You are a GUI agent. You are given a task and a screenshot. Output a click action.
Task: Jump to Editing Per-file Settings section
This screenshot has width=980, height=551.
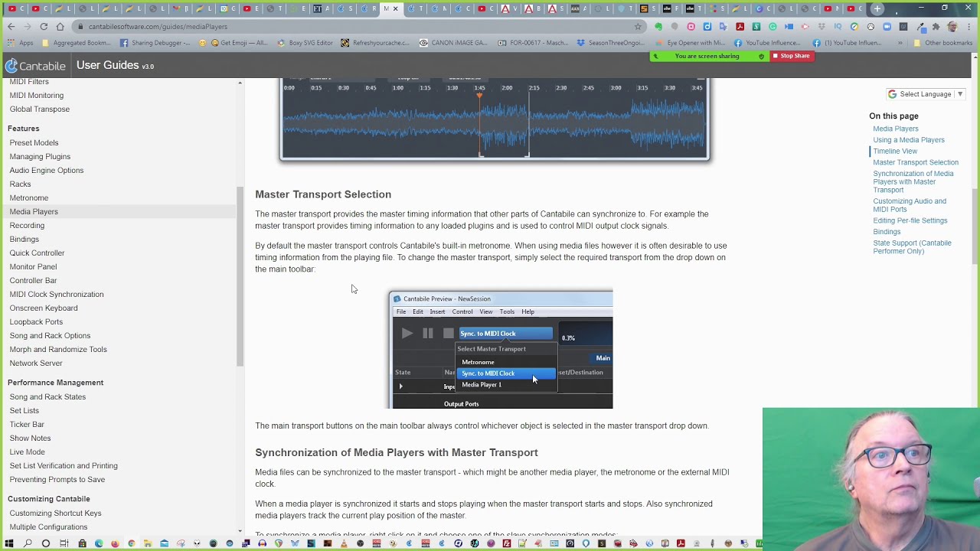pyautogui.click(x=910, y=220)
